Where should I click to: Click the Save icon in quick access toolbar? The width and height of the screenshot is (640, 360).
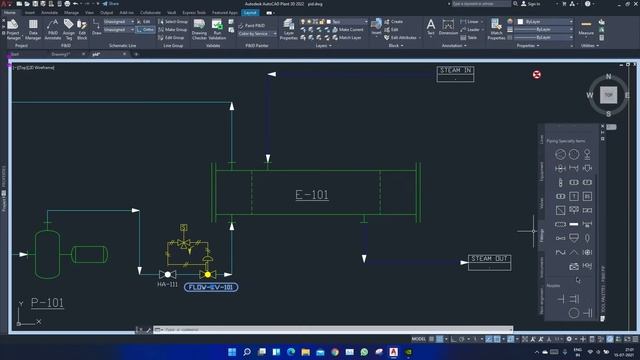pyautogui.click(x=36, y=4)
